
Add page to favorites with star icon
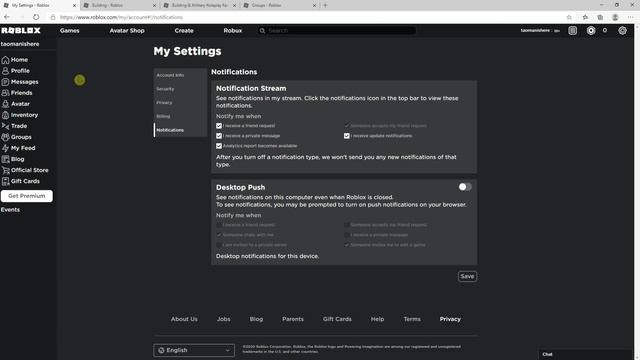pyautogui.click(x=569, y=17)
